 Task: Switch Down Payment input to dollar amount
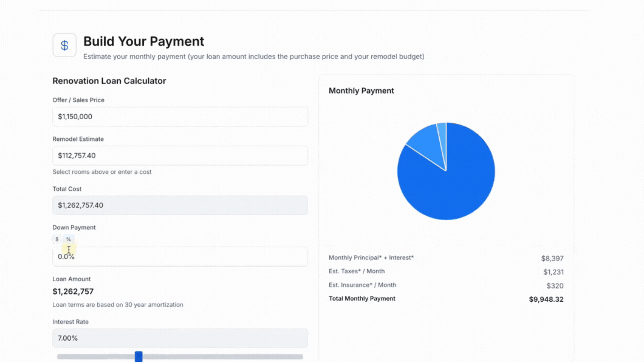tap(57, 239)
